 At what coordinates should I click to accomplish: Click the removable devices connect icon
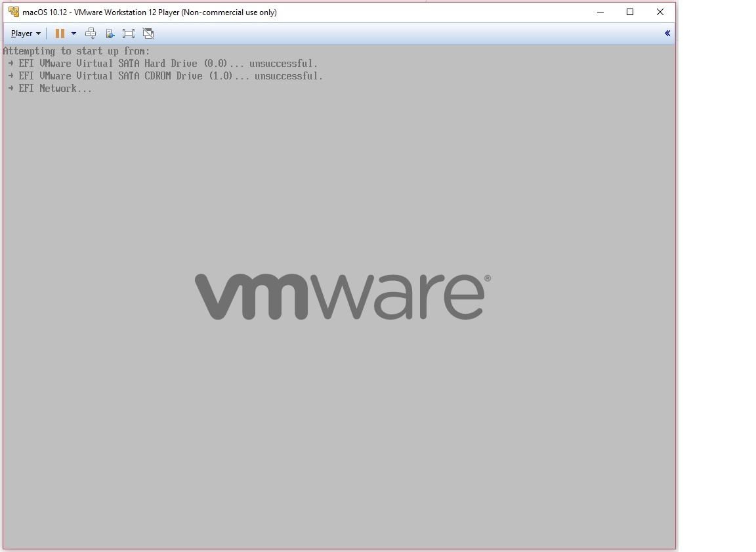(110, 33)
